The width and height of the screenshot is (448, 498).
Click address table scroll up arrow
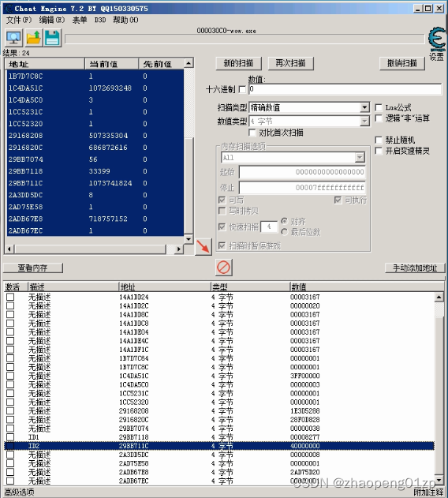coord(439,298)
